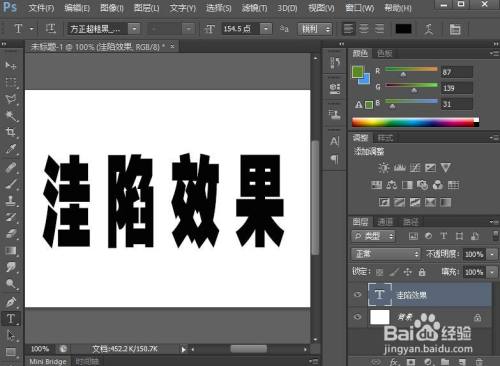Screen dimensions: 500x366
Task: Toggle lock layer position
Action: (x=408, y=272)
